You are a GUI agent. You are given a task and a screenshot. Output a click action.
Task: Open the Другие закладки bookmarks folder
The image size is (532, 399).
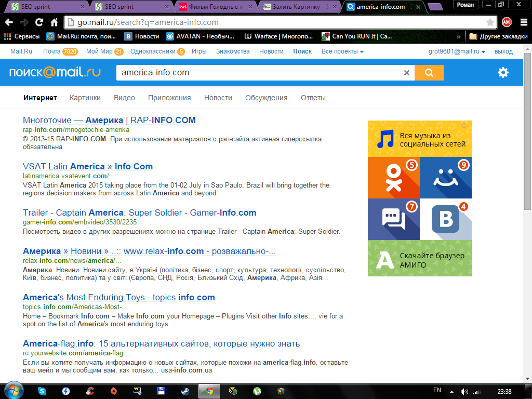(498, 36)
